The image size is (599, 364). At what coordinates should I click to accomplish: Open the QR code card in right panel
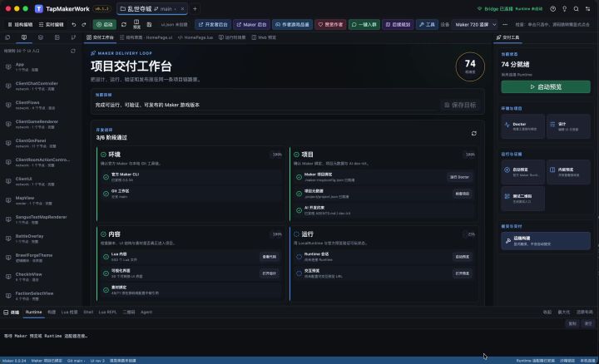(x=522, y=199)
